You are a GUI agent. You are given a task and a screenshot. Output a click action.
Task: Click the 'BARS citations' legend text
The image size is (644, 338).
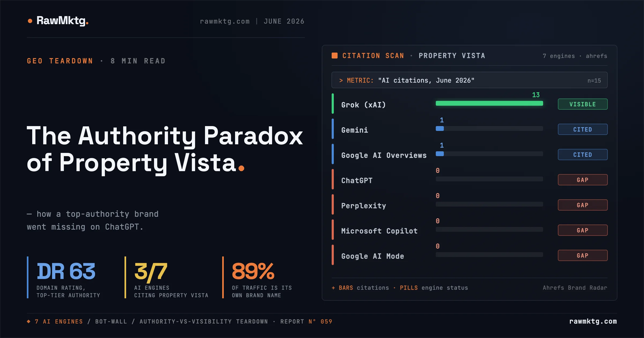pos(364,288)
